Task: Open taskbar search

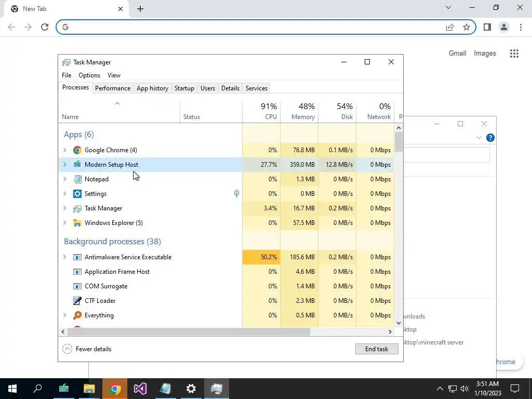Action: (37, 389)
